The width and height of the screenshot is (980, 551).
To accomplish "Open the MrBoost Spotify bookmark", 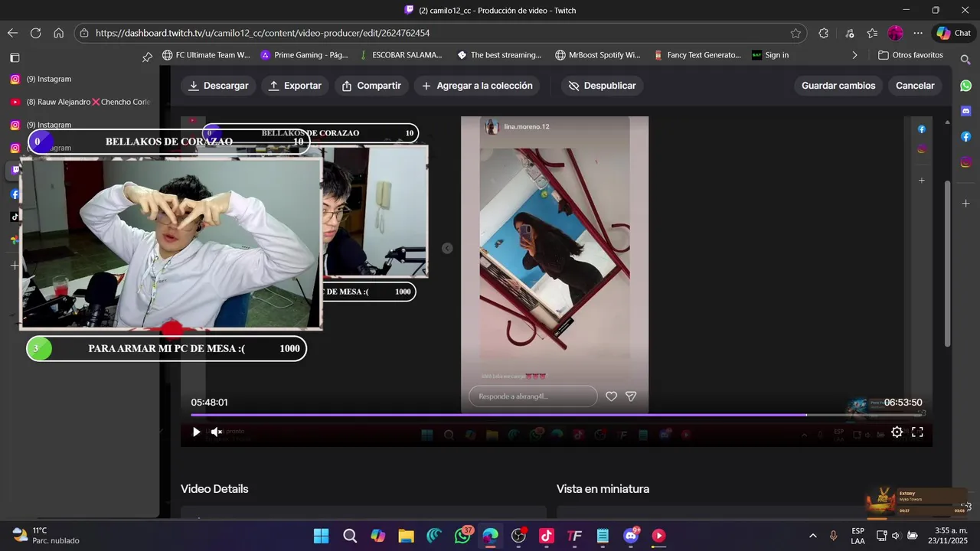I will 598,55.
